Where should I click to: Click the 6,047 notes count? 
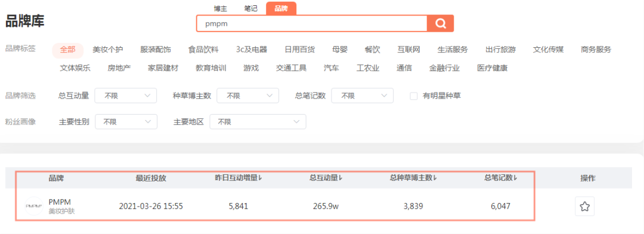point(500,206)
